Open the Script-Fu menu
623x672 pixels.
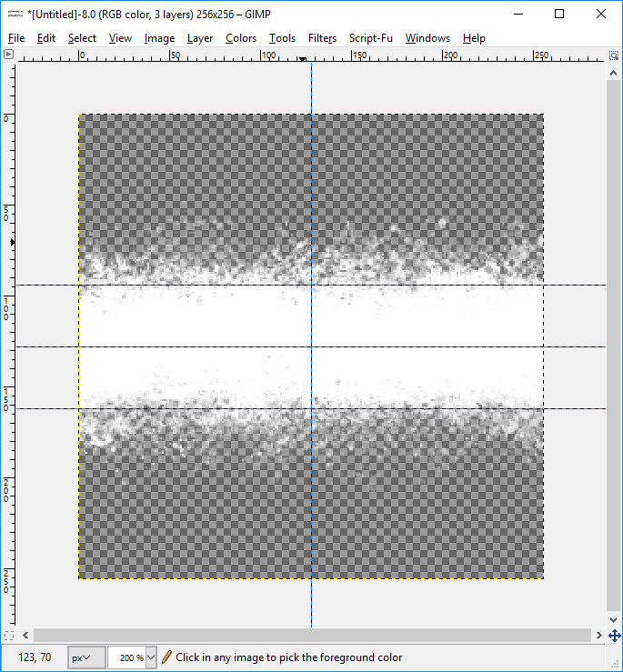[x=371, y=38]
